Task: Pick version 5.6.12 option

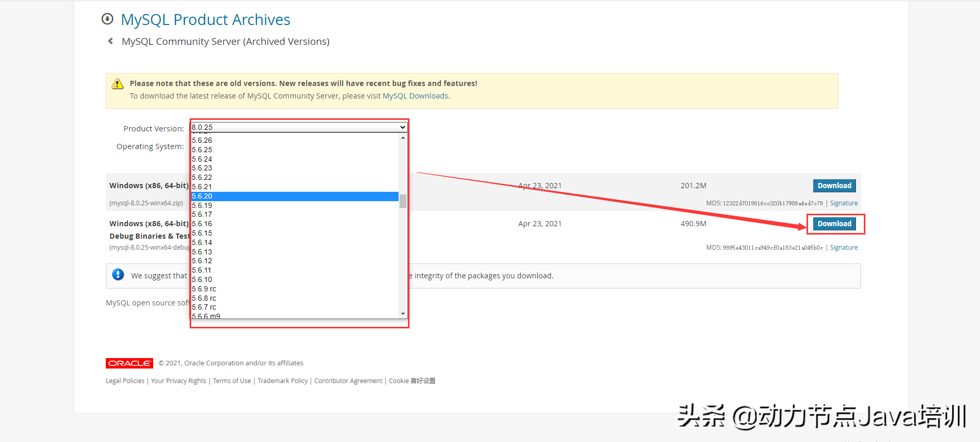Action: pyautogui.click(x=294, y=261)
